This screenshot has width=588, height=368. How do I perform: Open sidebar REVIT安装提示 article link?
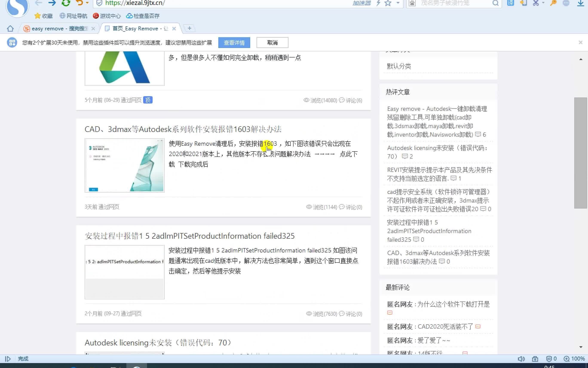coord(439,174)
